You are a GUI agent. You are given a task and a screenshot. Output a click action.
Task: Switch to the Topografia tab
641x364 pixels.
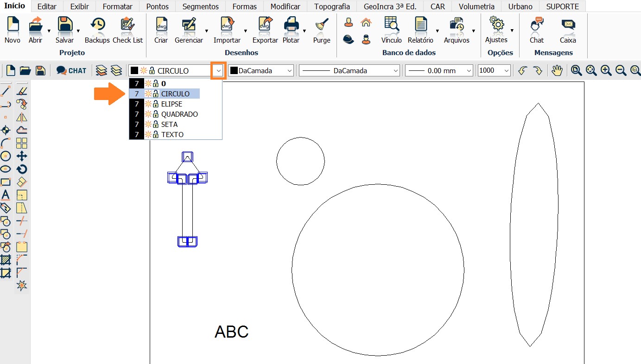332,6
